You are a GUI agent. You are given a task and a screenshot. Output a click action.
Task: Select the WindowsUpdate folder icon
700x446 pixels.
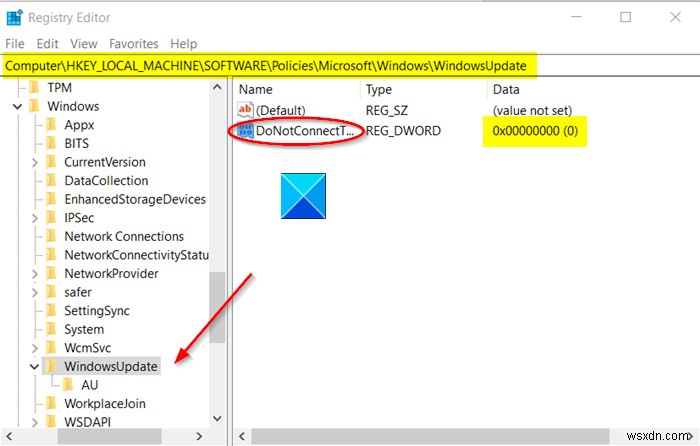tap(51, 367)
